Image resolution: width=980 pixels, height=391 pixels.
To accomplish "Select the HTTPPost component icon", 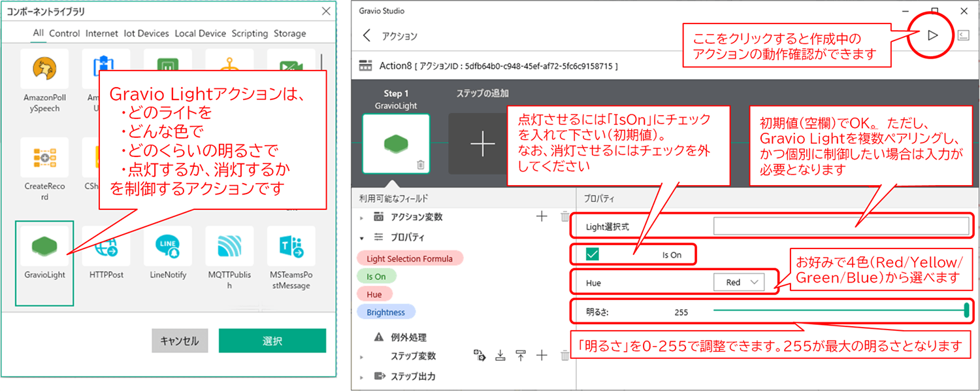I will tap(106, 246).
